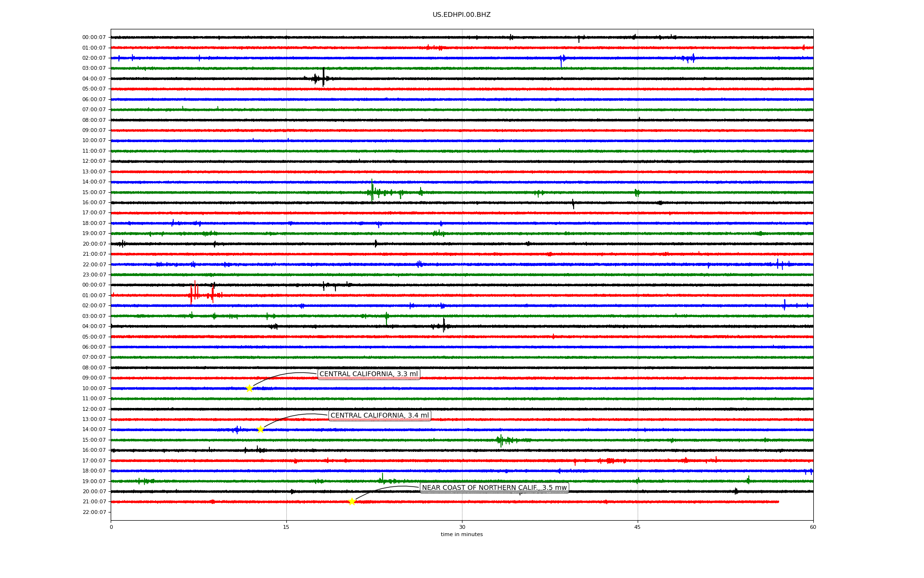This screenshot has width=924, height=578.
Task: Click the plot title US.EDHPI.00.BHZ
Action: [x=462, y=15]
